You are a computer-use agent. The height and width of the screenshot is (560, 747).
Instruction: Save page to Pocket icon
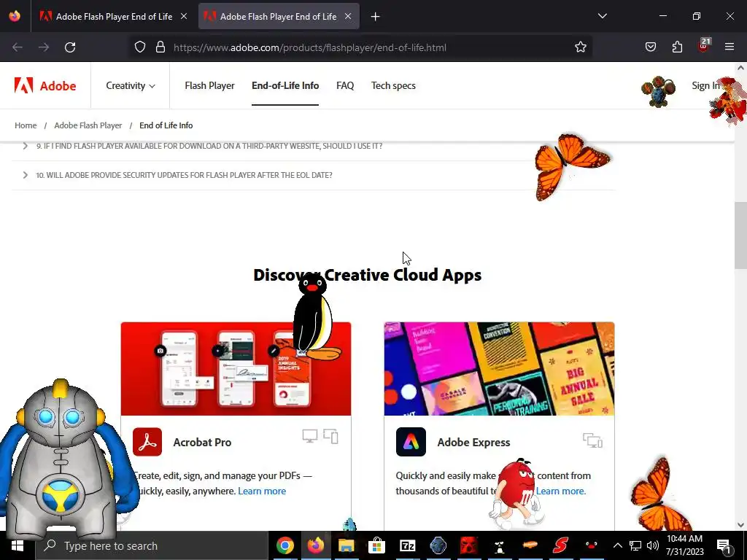coord(651,47)
